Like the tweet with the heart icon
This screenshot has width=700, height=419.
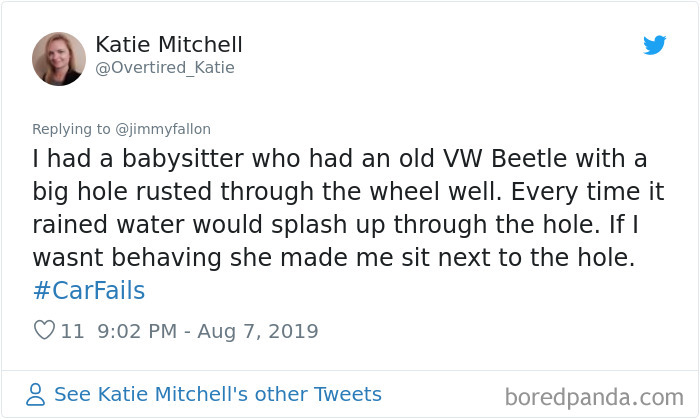pos(44,331)
